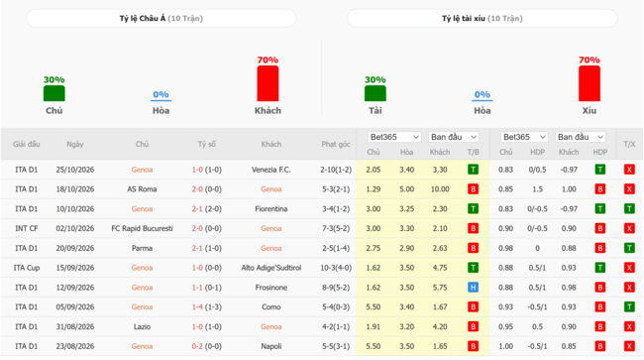Viewport: 644px width, 360px height.
Task: Click red X badge in the AS Roma row
Action: pyautogui.click(x=629, y=189)
